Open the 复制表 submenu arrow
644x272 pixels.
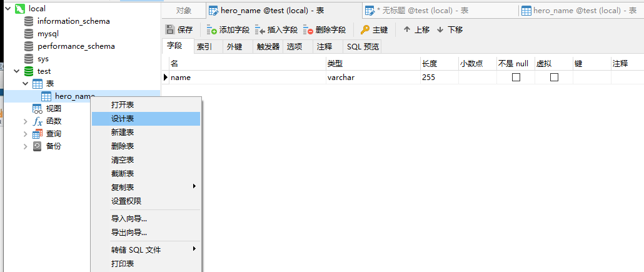pyautogui.click(x=194, y=186)
